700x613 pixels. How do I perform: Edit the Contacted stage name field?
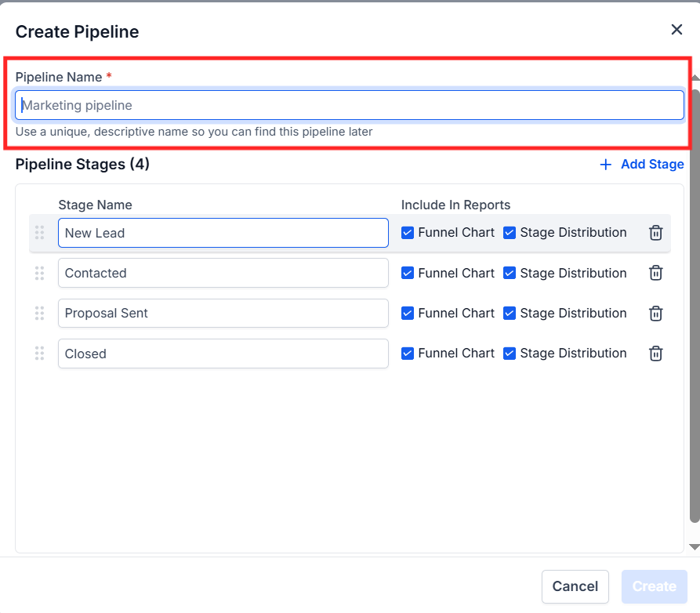tap(223, 273)
